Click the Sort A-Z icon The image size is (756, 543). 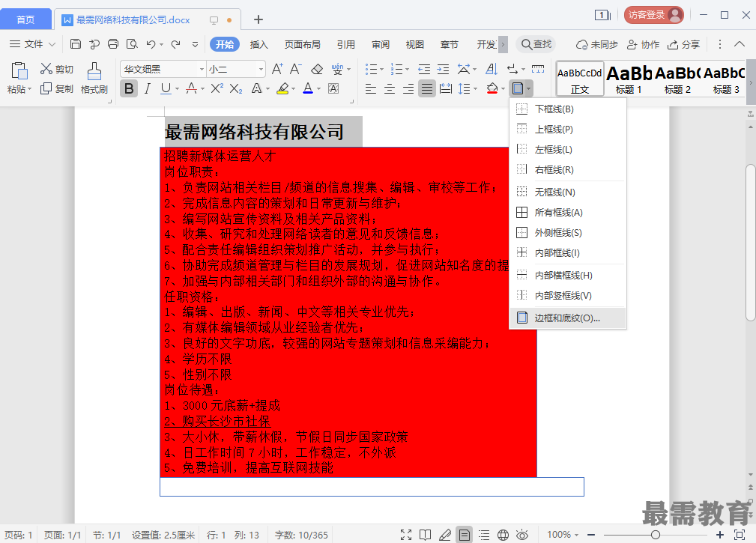coord(492,69)
